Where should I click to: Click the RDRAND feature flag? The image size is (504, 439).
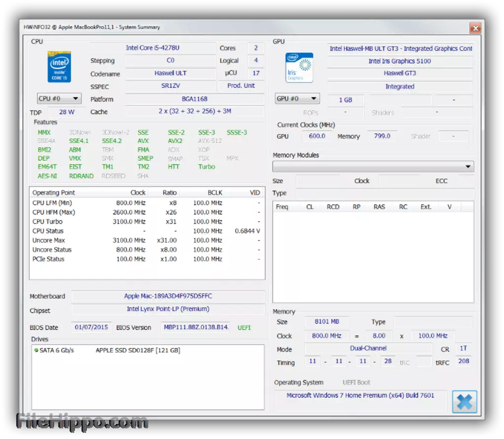pos(82,176)
